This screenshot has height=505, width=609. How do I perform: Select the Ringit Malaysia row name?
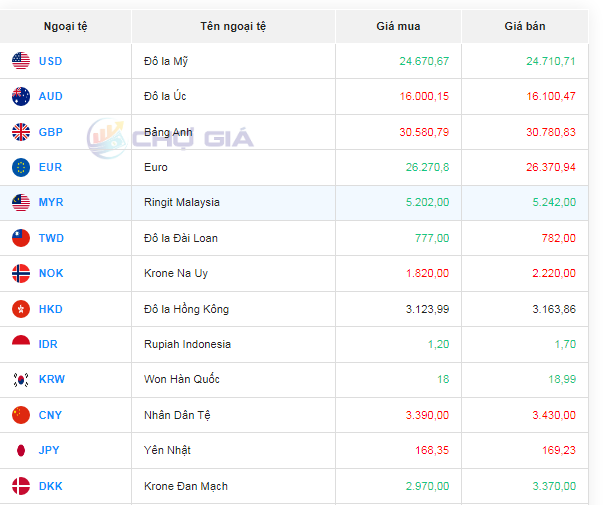182,203
